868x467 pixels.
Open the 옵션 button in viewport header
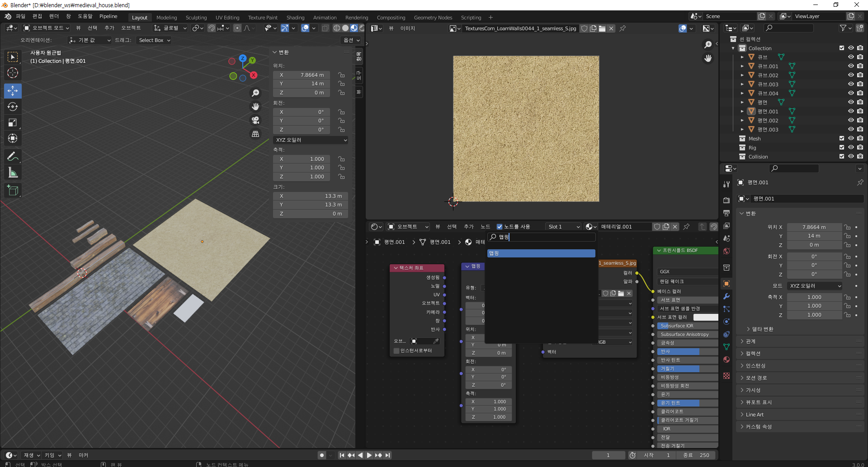pos(351,40)
